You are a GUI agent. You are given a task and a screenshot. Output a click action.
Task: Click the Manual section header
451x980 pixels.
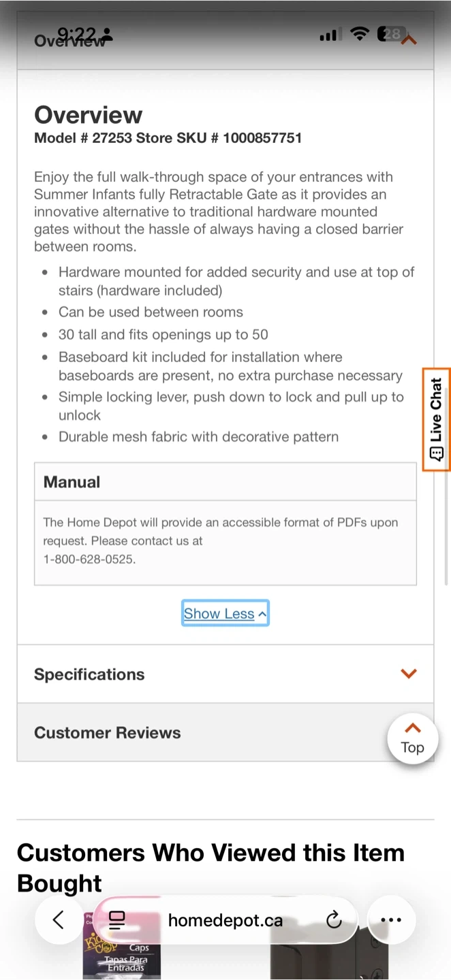click(x=72, y=482)
